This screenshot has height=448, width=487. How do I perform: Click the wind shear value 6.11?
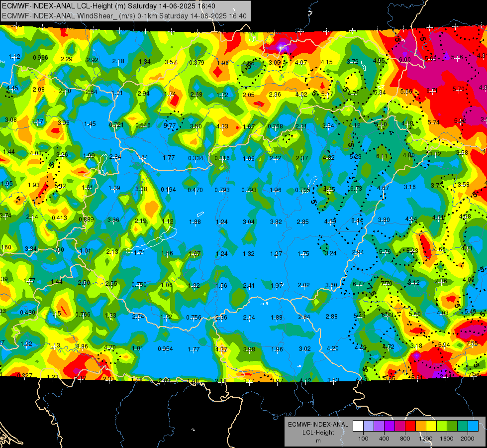click(x=382, y=156)
